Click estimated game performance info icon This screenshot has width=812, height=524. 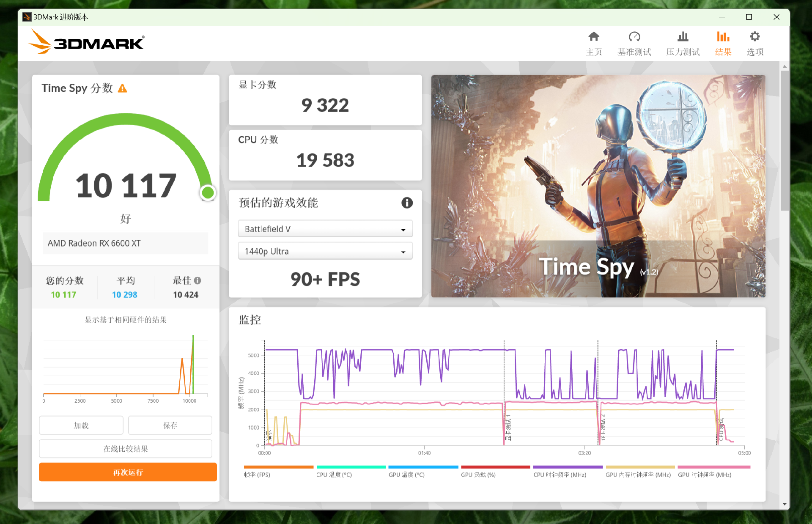click(406, 203)
